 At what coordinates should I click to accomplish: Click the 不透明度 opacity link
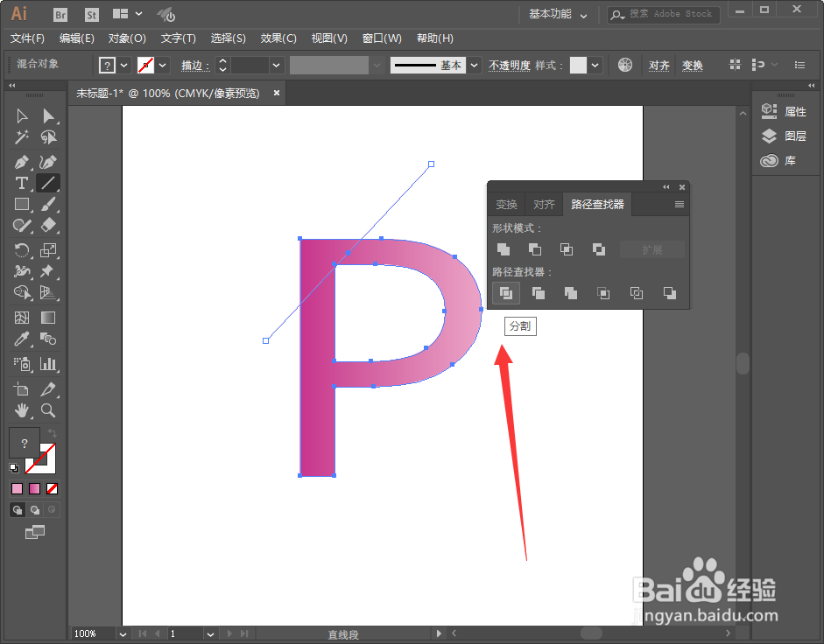click(510, 65)
